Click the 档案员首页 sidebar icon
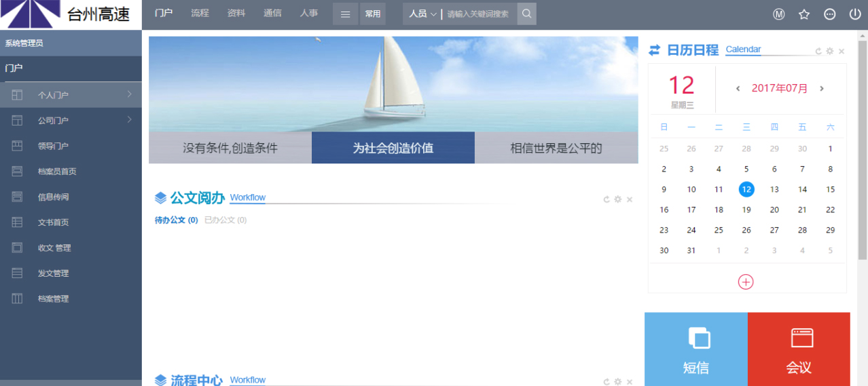This screenshot has width=868, height=386. (x=18, y=171)
